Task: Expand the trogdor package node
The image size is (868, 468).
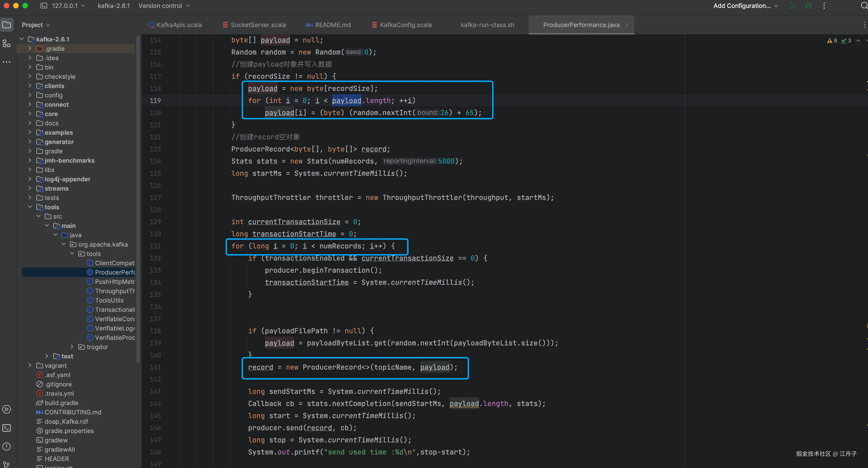Action: click(72, 346)
